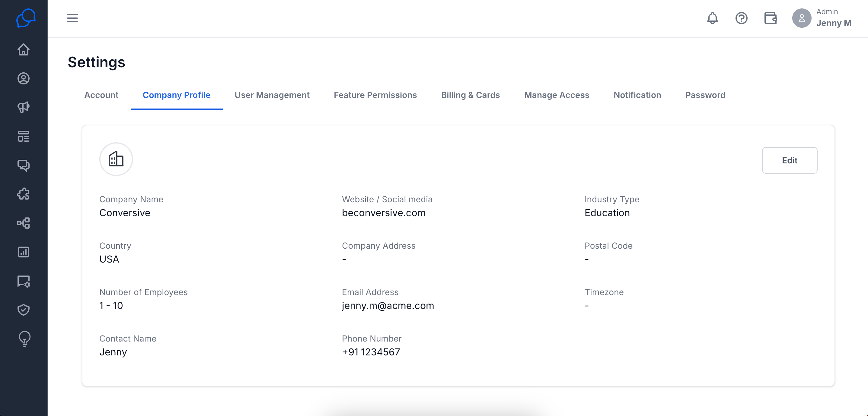868x416 pixels.
Task: Open the notifications bell icon
Action: pos(712,18)
